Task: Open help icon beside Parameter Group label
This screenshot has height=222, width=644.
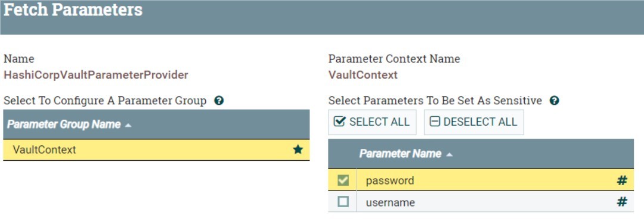Action: coord(219,101)
